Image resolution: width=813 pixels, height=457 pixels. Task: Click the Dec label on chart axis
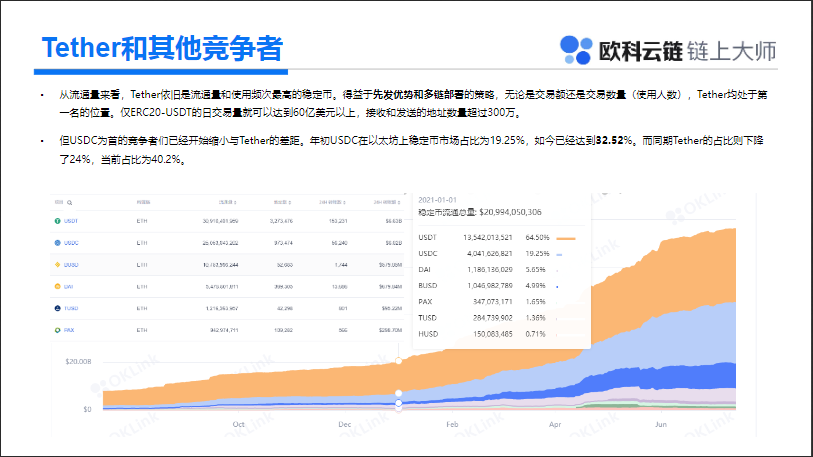pyautogui.click(x=345, y=424)
